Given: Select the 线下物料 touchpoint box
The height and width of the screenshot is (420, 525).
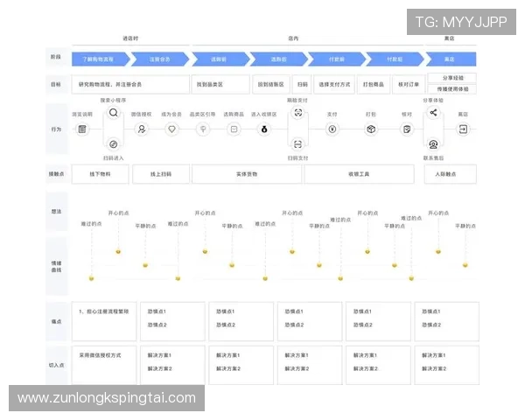Looking at the screenshot, I should [100, 174].
